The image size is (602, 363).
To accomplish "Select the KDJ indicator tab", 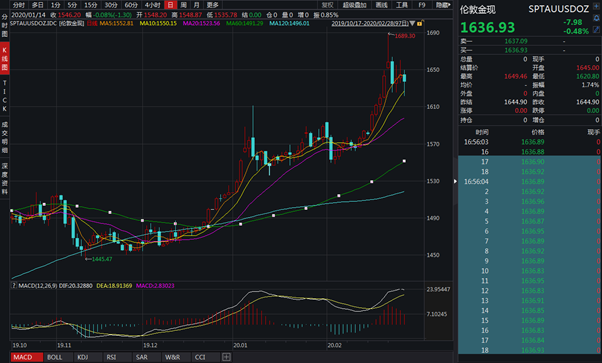I will click(x=83, y=357).
